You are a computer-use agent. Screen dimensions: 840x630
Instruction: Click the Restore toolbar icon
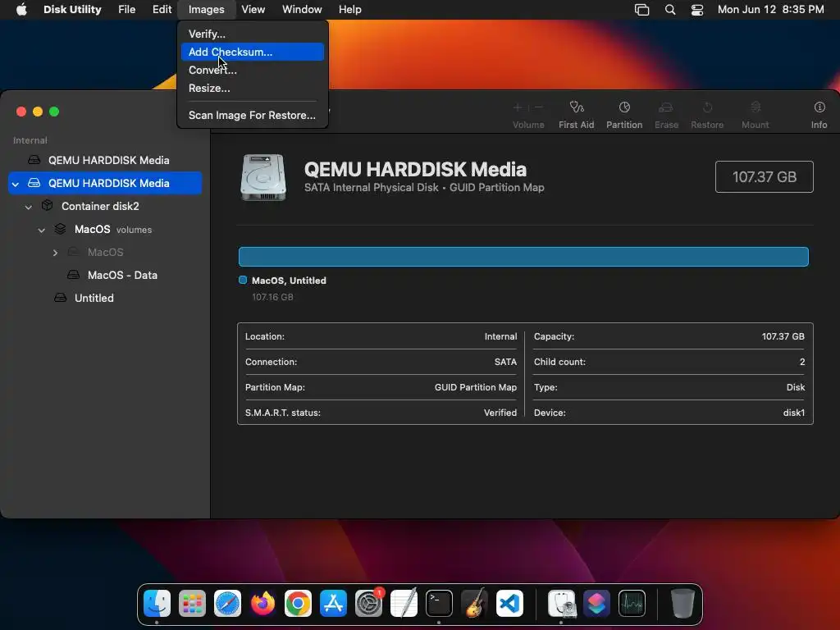pos(707,107)
